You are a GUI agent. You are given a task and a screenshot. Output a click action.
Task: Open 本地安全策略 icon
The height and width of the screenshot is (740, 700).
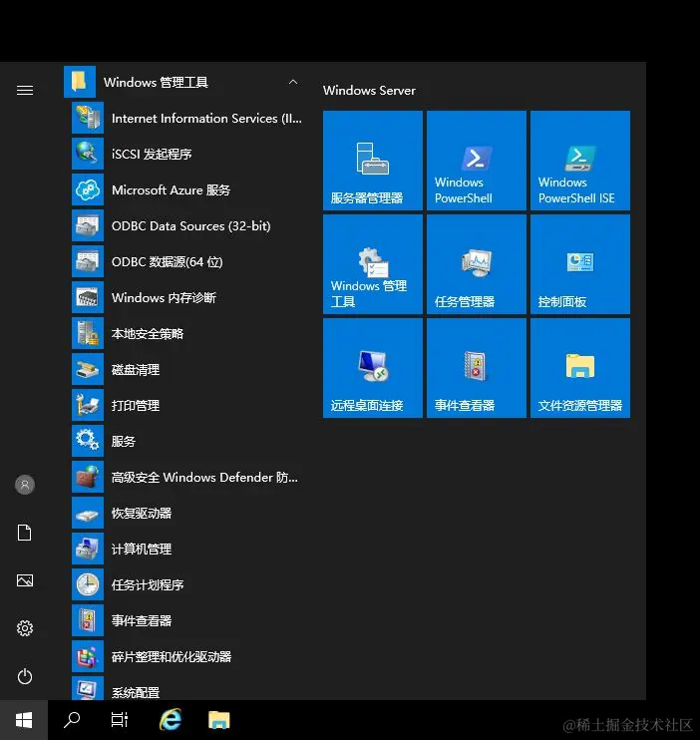click(88, 333)
